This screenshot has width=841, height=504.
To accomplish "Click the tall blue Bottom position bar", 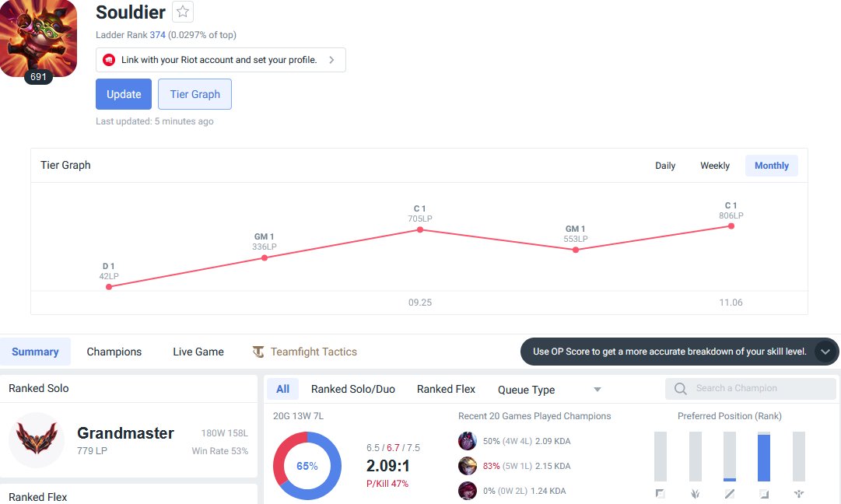I will pos(764,458).
